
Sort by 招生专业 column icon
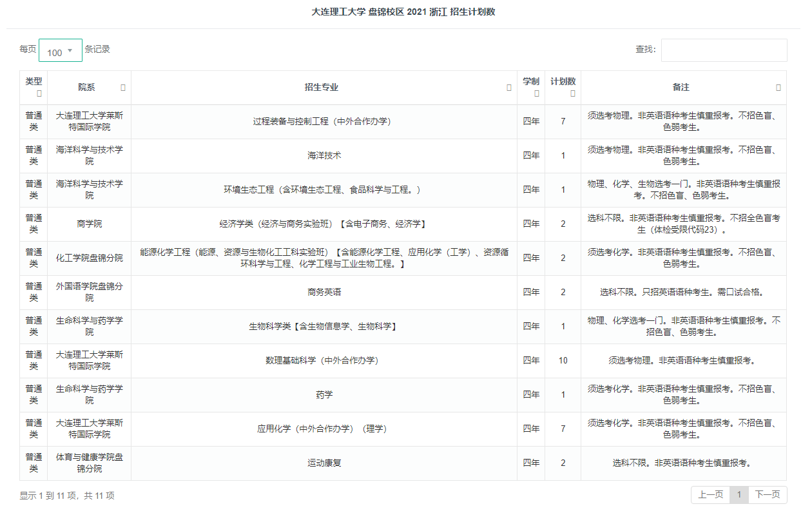(x=509, y=87)
